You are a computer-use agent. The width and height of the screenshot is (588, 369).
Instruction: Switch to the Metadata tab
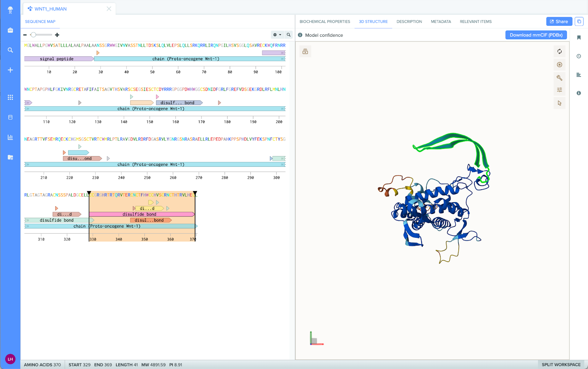click(x=441, y=22)
